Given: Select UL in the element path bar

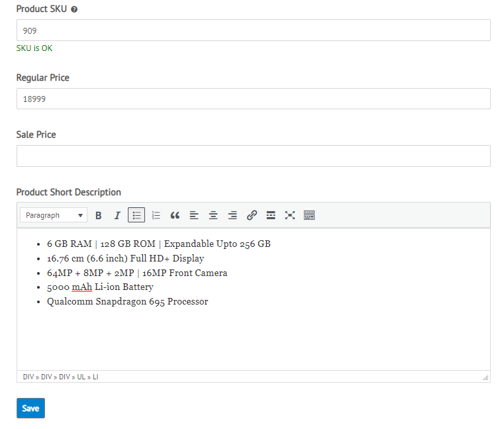Looking at the screenshot, I should click(x=81, y=377).
